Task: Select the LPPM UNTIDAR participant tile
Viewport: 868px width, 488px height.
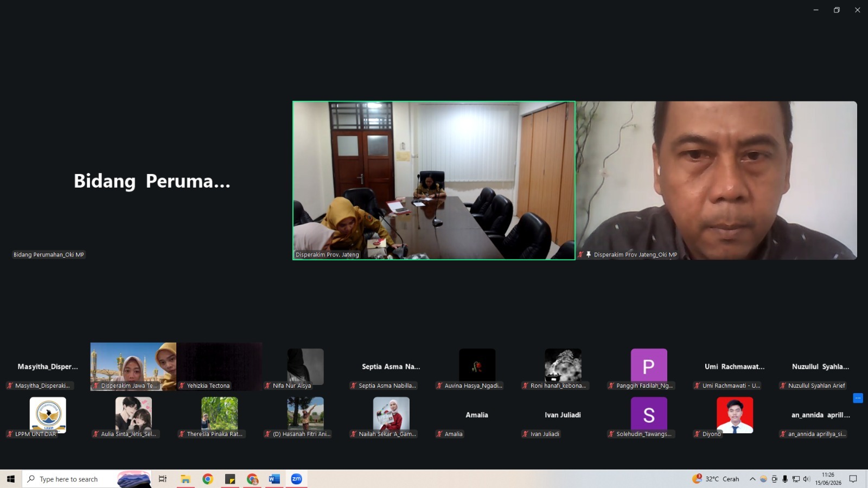Action: point(48,415)
